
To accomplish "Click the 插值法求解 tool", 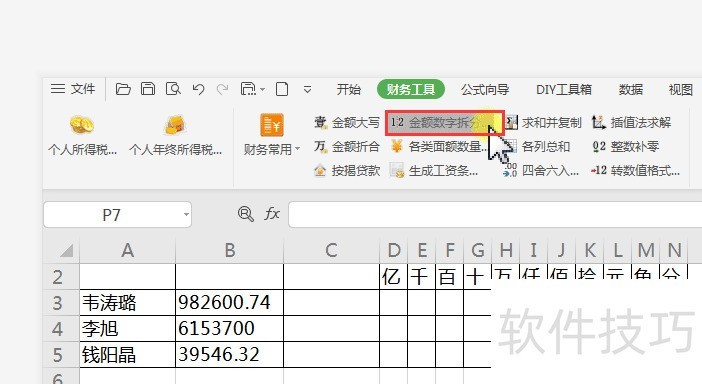I will point(631,123).
